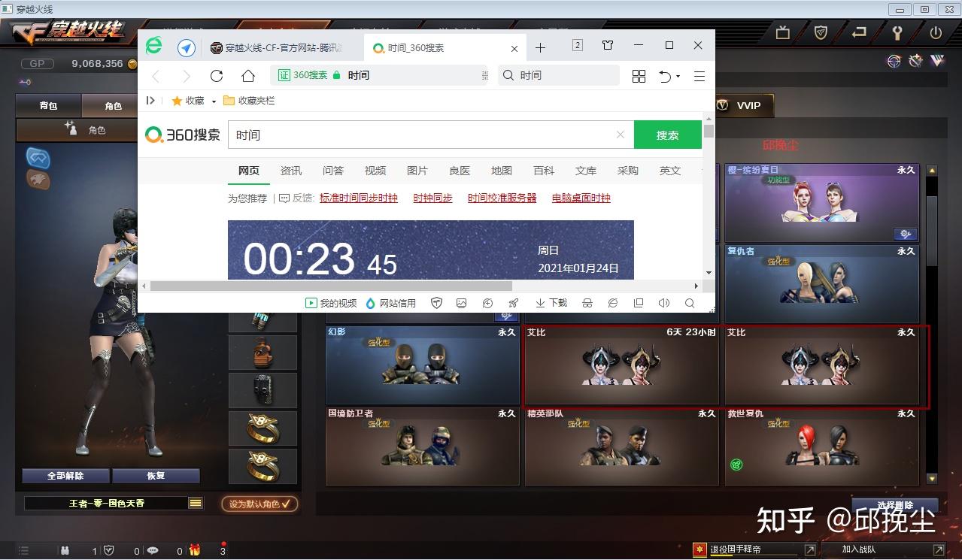Screen dimensions: 962x560
Task: Click the gift box icon in bottom bar
Action: coord(194,550)
